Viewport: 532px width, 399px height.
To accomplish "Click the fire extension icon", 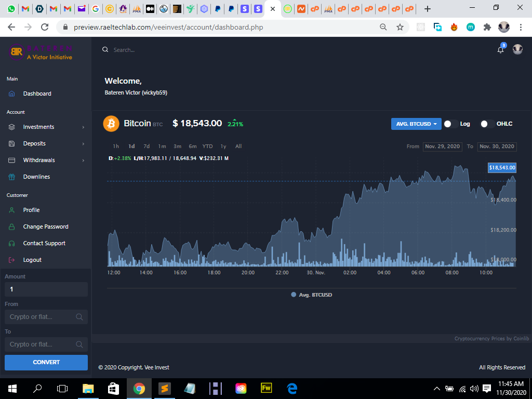I will 454,27.
